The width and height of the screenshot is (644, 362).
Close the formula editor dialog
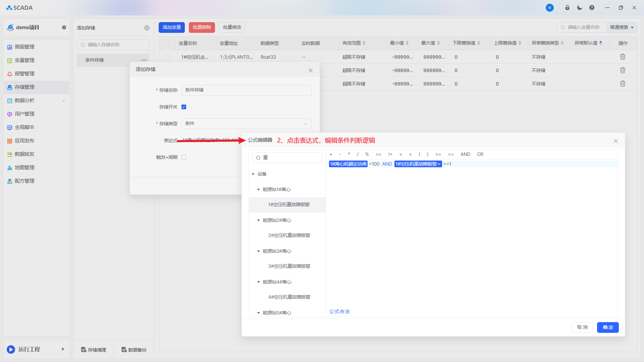pyautogui.click(x=615, y=141)
